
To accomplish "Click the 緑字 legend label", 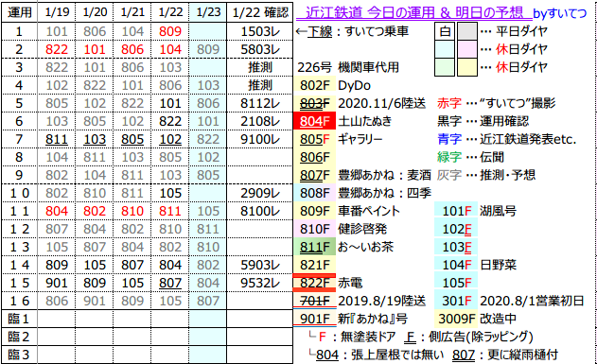I will click(x=449, y=157).
